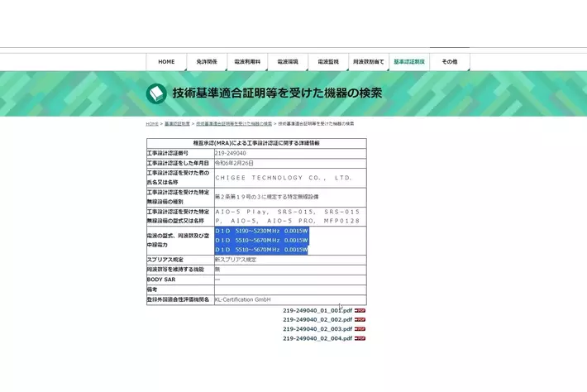
Task: Click the PDF icon beside 219-249040_02_002.pdf
Action: tap(360, 319)
